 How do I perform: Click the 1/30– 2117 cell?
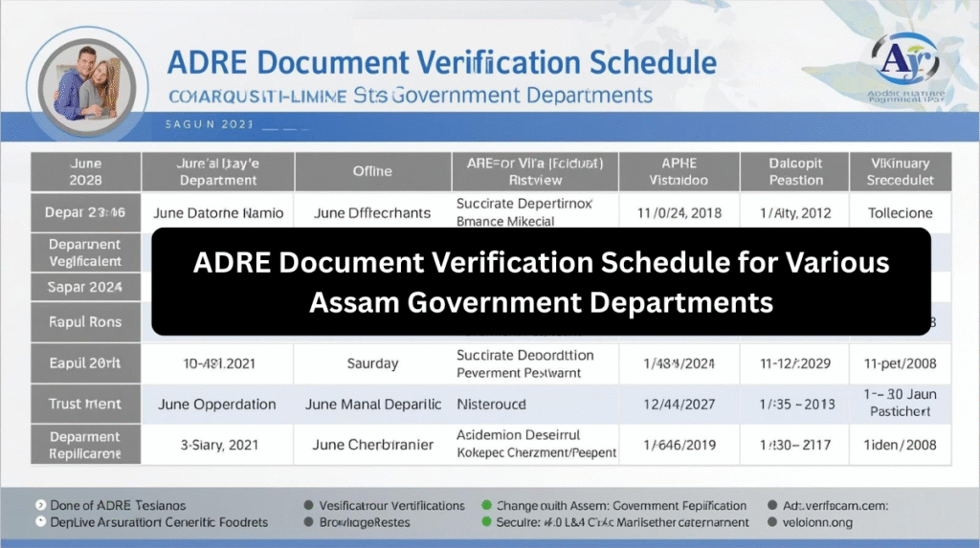tap(795, 445)
